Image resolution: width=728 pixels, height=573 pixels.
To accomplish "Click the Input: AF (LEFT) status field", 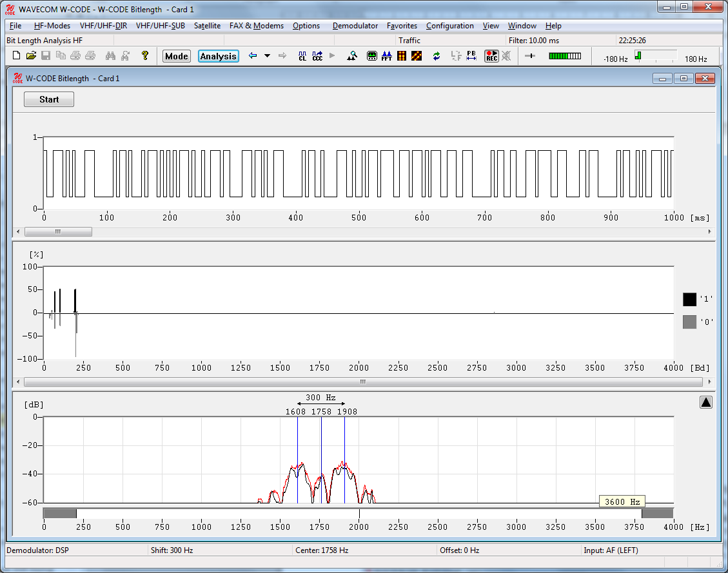I will (653, 550).
